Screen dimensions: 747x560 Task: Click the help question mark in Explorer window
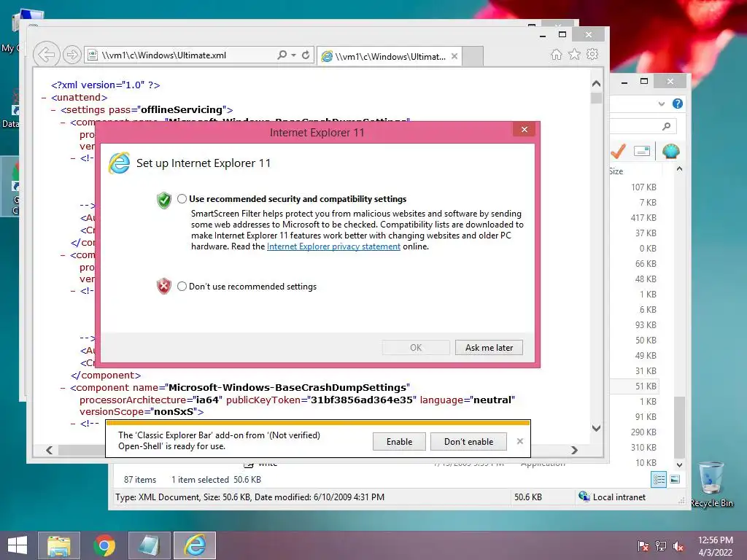coord(678,104)
